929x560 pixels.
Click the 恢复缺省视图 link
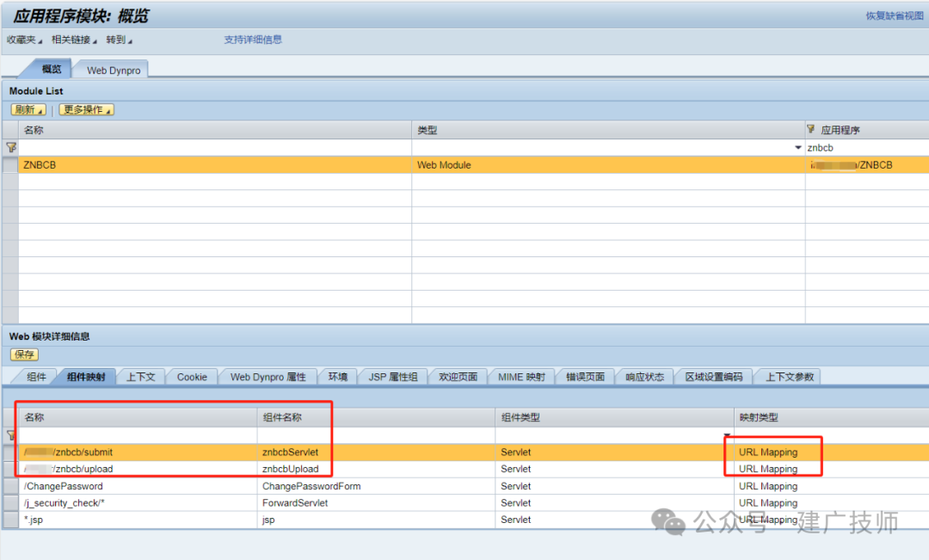point(895,15)
